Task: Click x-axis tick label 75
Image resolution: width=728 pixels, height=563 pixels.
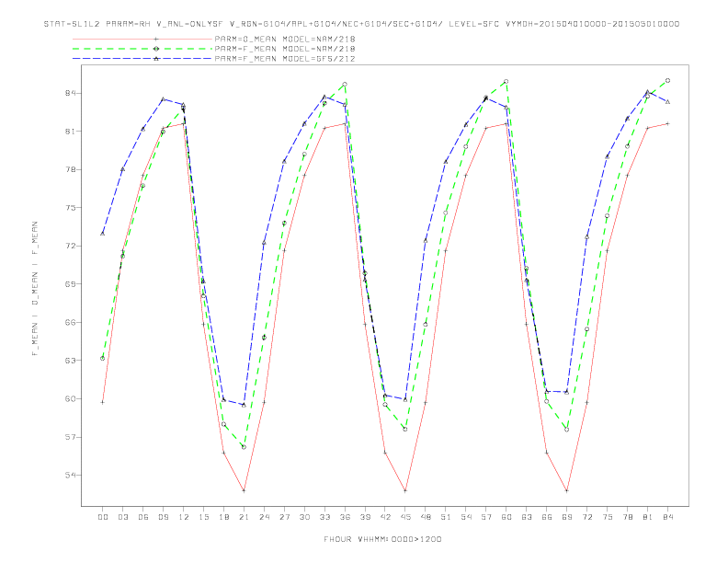Action: point(608,517)
